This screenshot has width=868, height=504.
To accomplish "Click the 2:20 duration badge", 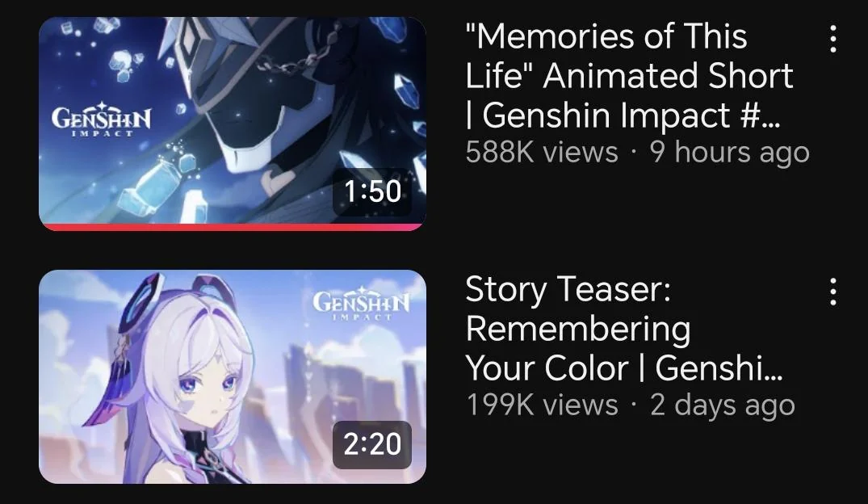I will 372,444.
